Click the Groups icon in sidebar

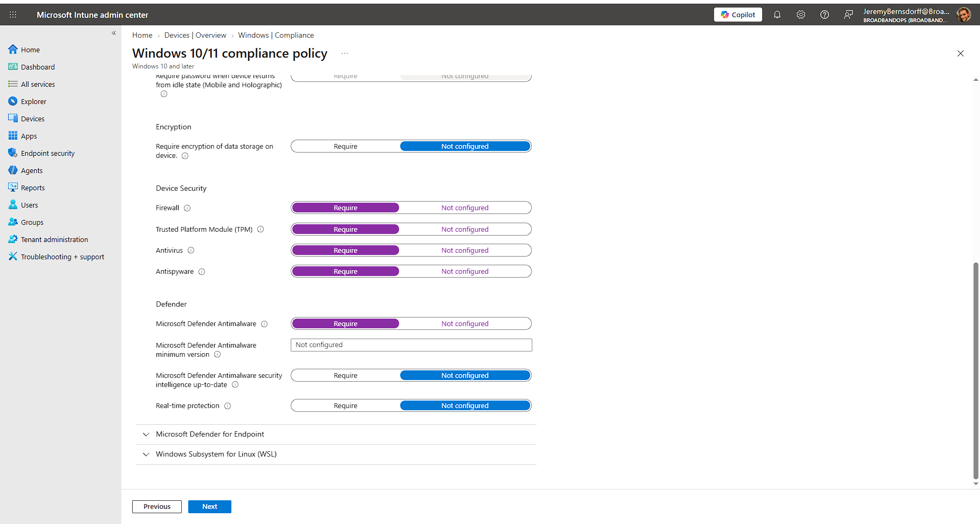coord(13,222)
